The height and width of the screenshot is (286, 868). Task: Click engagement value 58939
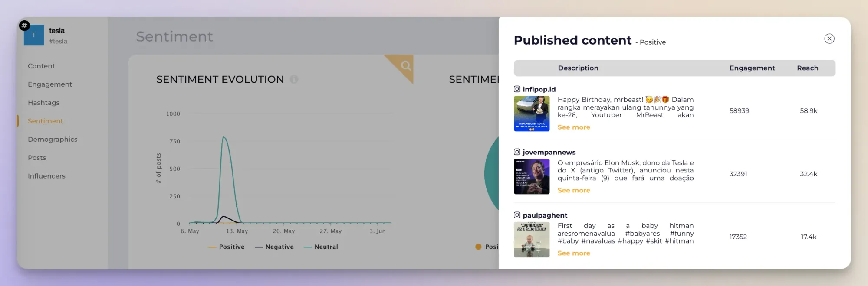click(x=739, y=111)
